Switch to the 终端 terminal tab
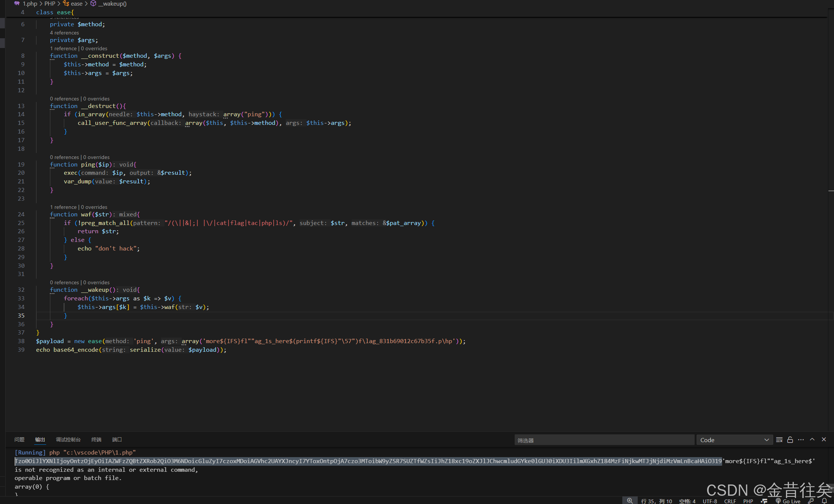834x504 pixels. [x=96, y=439]
